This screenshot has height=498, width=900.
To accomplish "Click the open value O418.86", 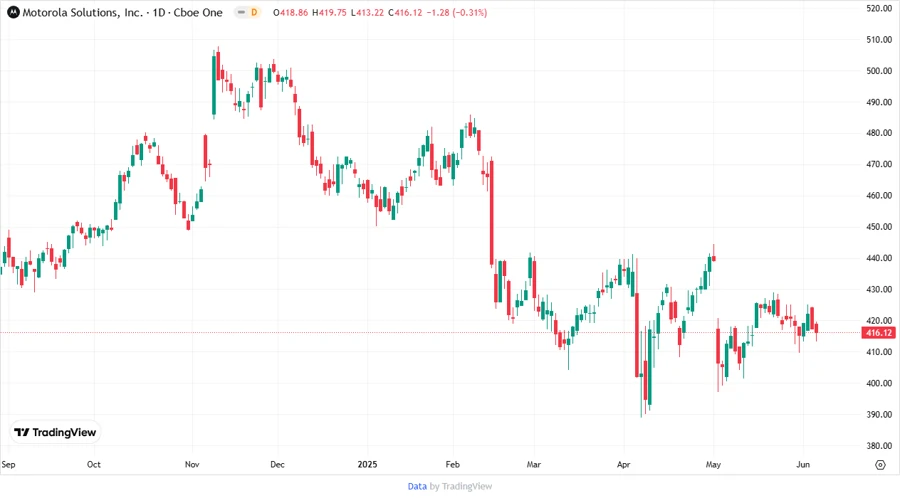I will pyautogui.click(x=290, y=12).
